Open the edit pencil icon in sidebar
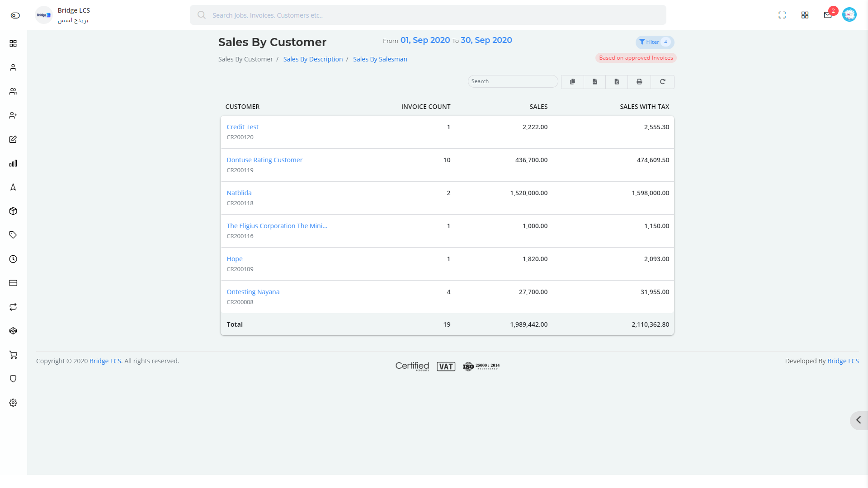Image resolution: width=868 pixels, height=488 pixels. tap(13, 139)
